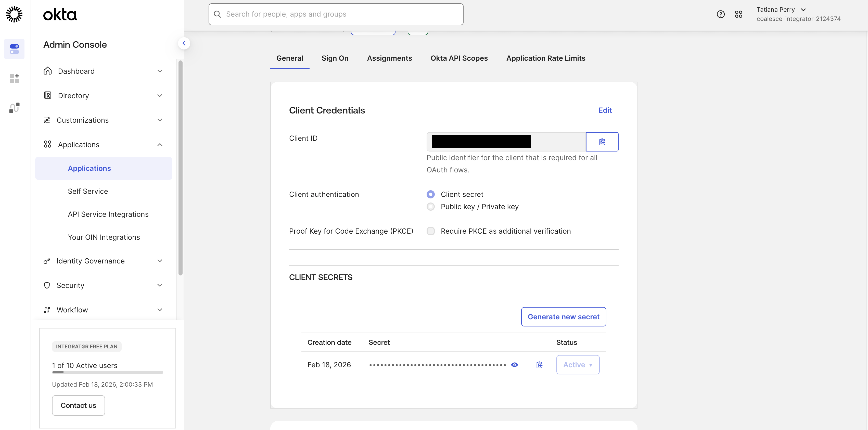Enable Require PKCE as additional verification
This screenshot has height=430, width=868.
click(430, 231)
